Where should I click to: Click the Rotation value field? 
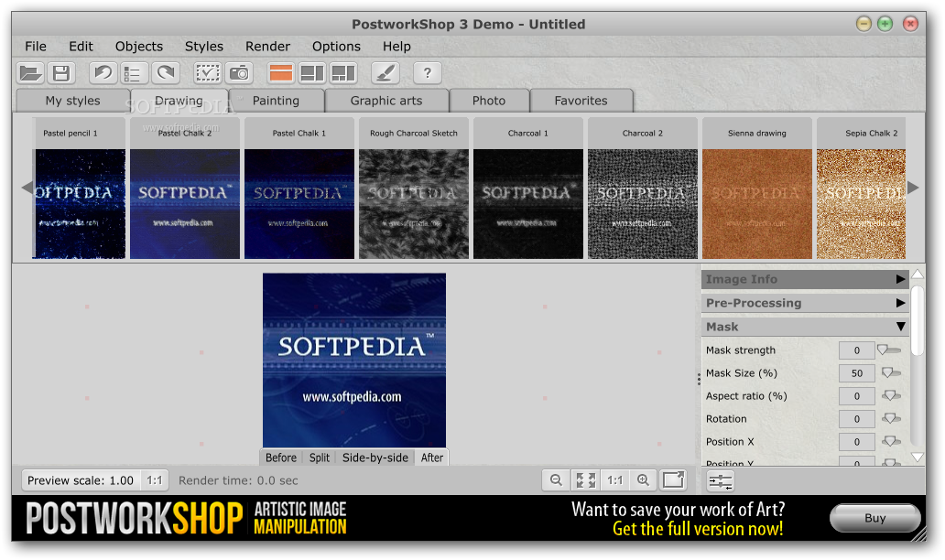point(856,418)
